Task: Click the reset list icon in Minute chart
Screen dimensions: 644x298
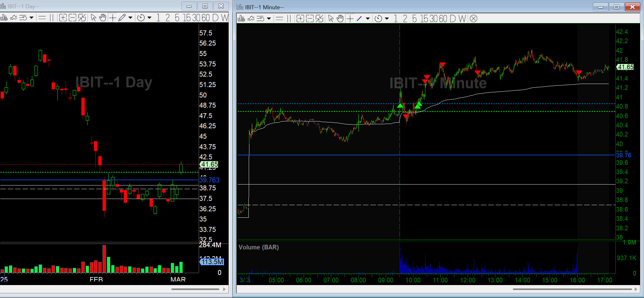Action: coord(260,19)
